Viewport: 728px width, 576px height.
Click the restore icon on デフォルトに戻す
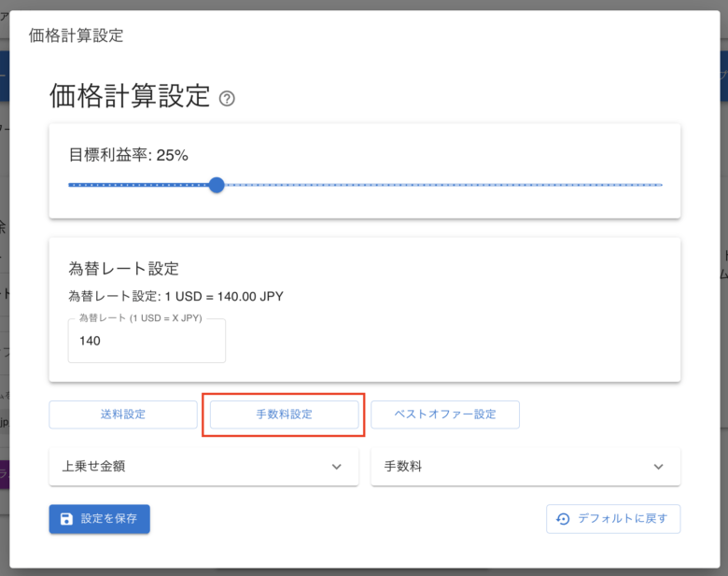[x=563, y=519]
